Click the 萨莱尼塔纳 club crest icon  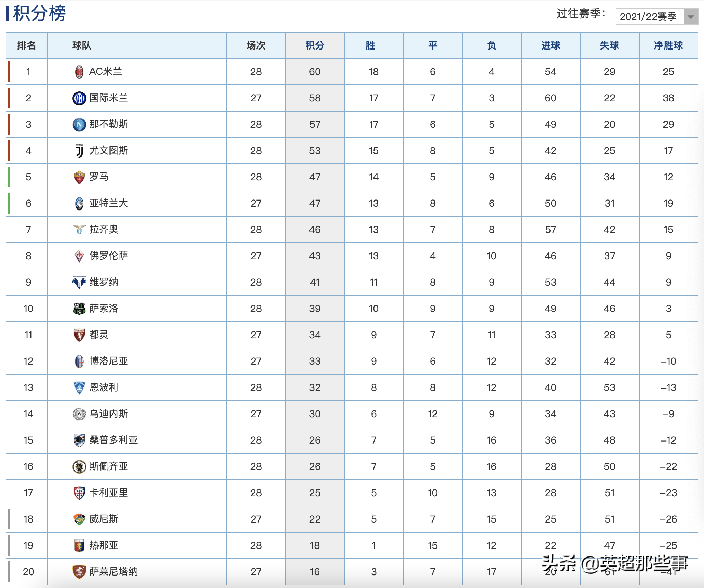[x=79, y=572]
